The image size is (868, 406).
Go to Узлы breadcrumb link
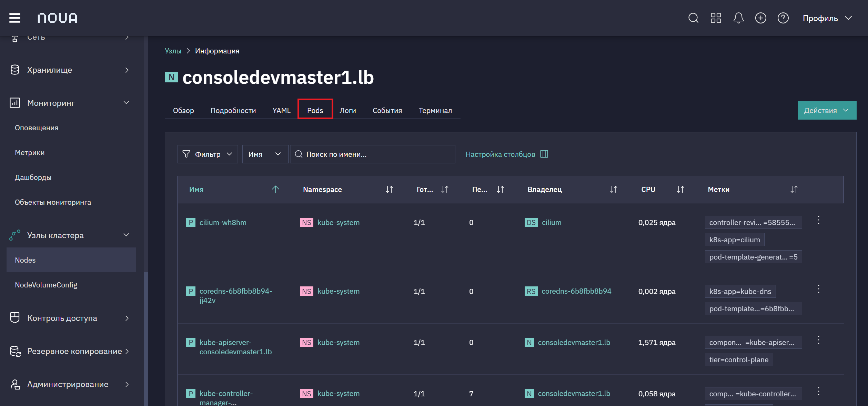coord(173,51)
